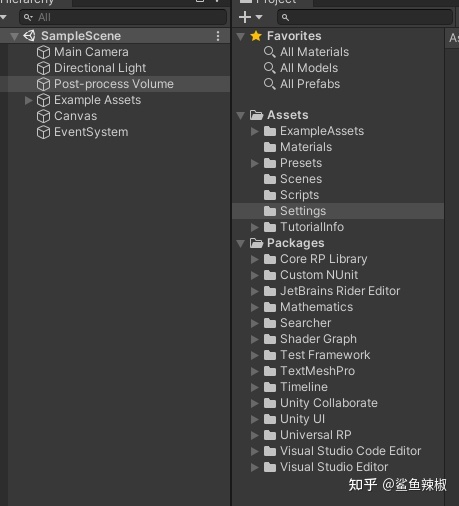Click the folder icon of Shader Graph
This screenshot has width=459, height=506.
click(x=270, y=339)
